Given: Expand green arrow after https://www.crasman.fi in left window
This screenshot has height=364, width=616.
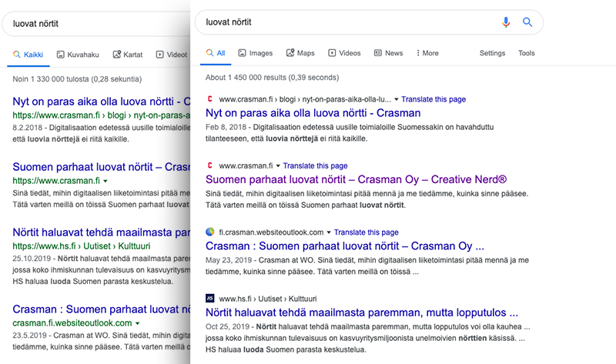Looking at the screenshot, I should point(105,181).
